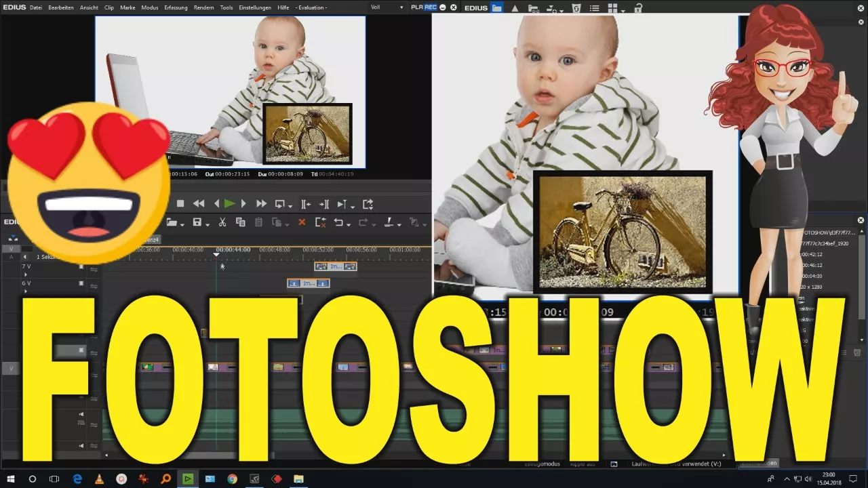The image size is (868, 488).
Task: Play the current area
Action: coord(342,203)
